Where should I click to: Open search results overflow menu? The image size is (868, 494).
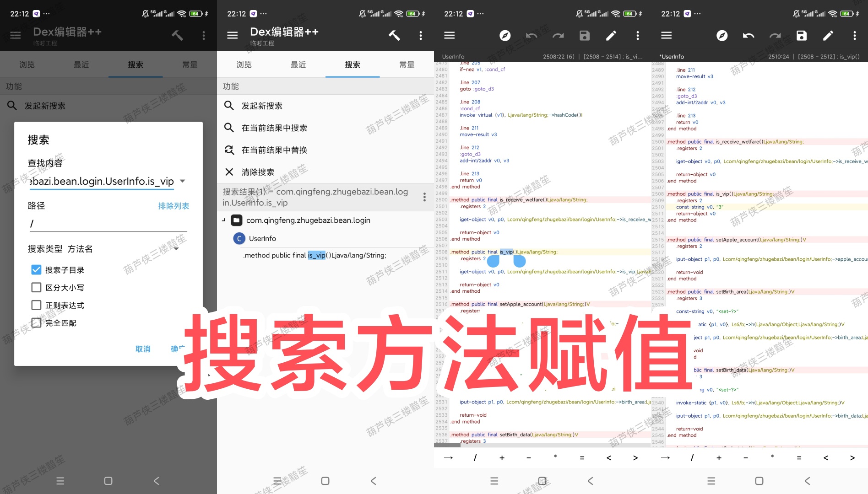click(424, 197)
